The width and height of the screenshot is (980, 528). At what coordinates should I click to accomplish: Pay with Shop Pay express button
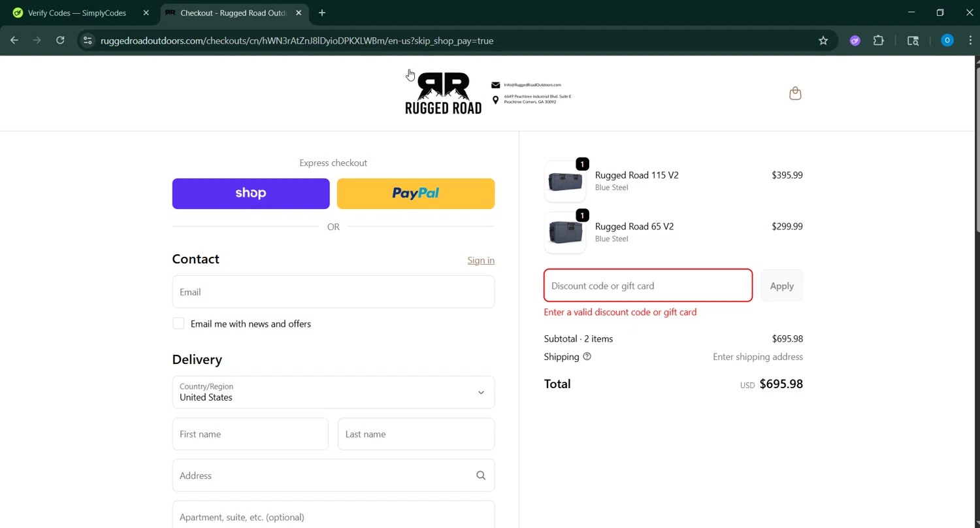[251, 193]
